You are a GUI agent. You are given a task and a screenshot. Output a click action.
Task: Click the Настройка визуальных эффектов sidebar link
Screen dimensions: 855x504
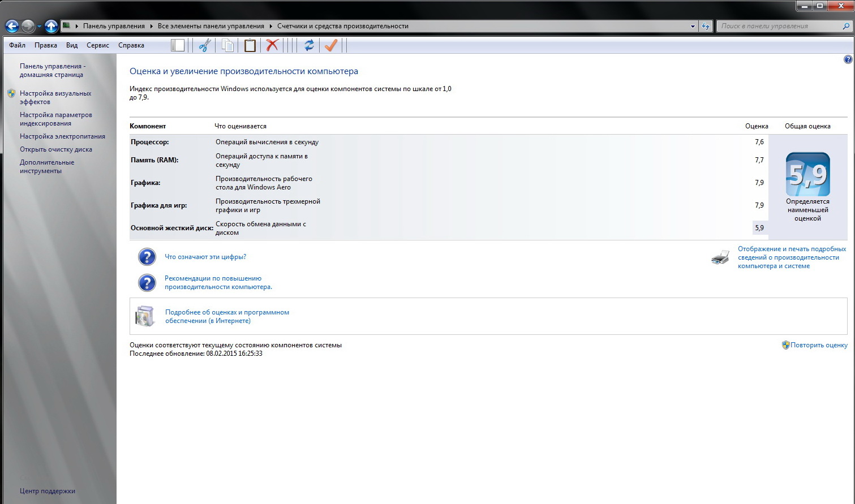pos(55,97)
